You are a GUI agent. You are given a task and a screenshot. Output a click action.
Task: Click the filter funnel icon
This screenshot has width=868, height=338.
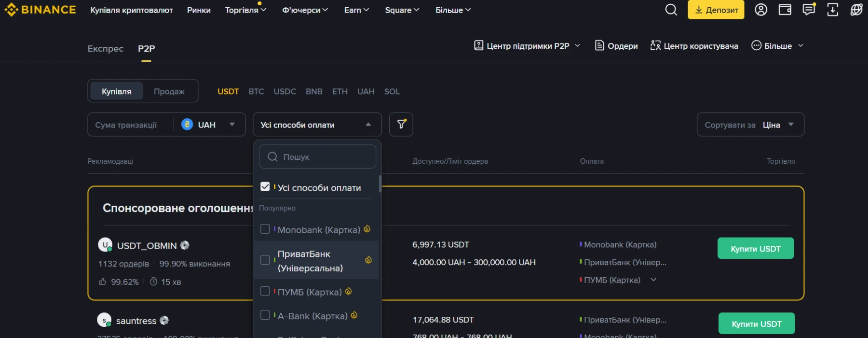[x=401, y=125]
